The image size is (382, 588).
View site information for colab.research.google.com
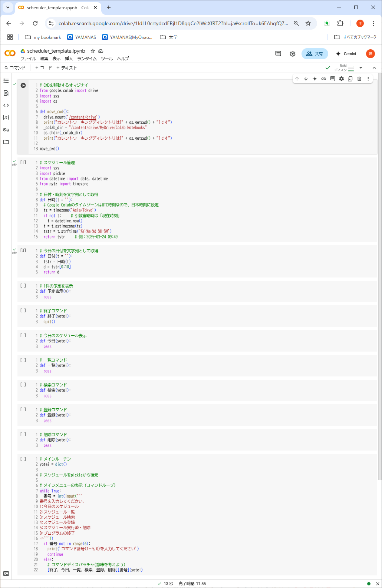click(x=52, y=23)
